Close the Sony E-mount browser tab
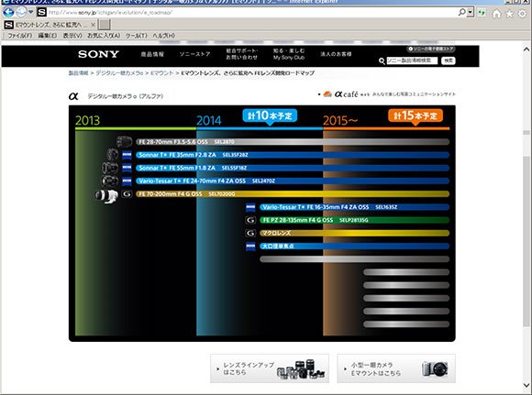 [x=93, y=25]
